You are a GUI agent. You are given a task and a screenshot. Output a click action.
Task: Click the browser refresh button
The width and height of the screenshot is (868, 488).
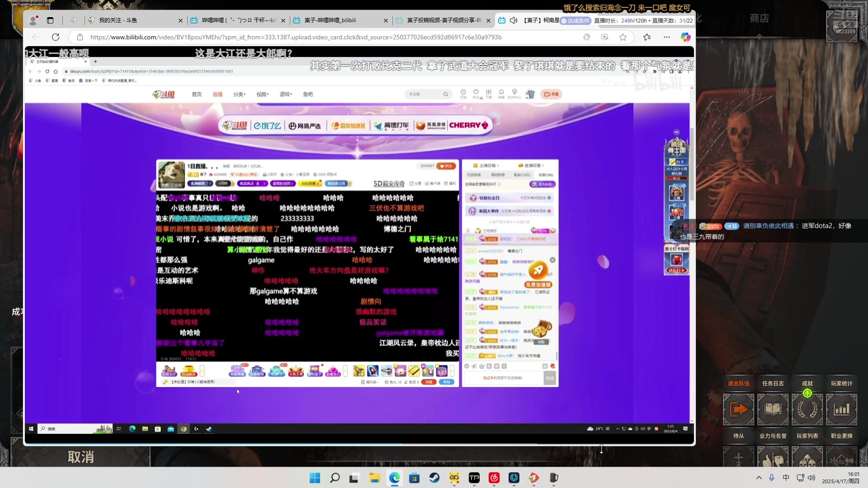(56, 37)
